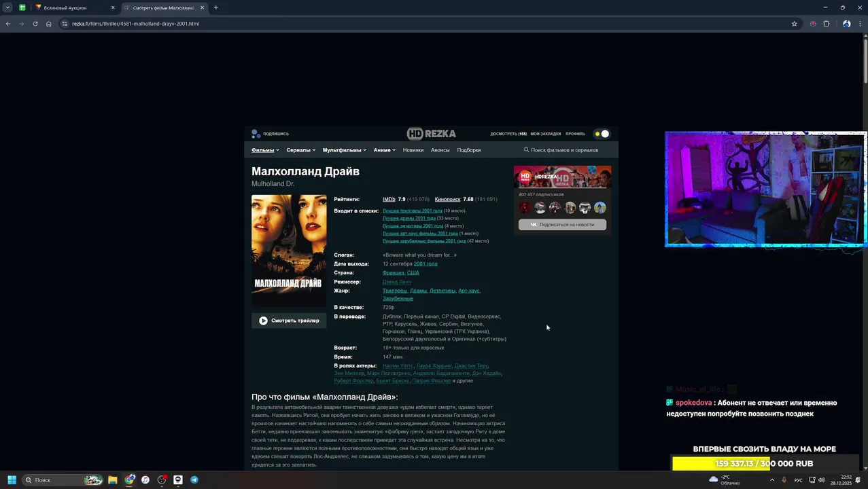The height and width of the screenshot is (489, 868).
Task: Click the 'Подпишись' social icon in the header
Action: (x=256, y=134)
